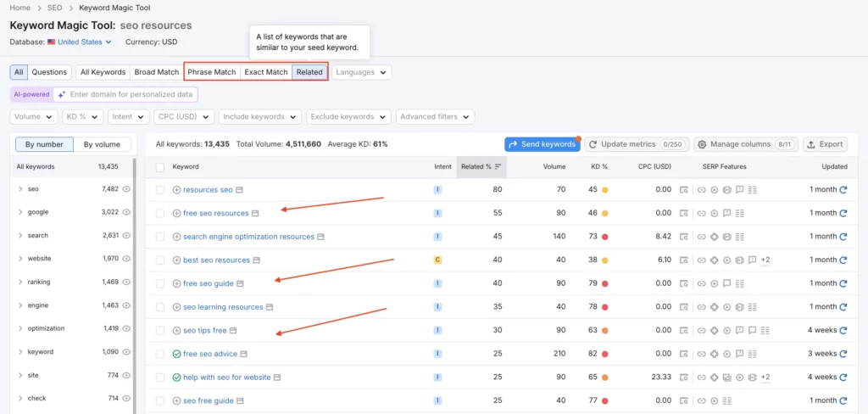Open the KD % filter dropdown
Image resolution: width=868 pixels, height=414 pixels.
[x=82, y=117]
